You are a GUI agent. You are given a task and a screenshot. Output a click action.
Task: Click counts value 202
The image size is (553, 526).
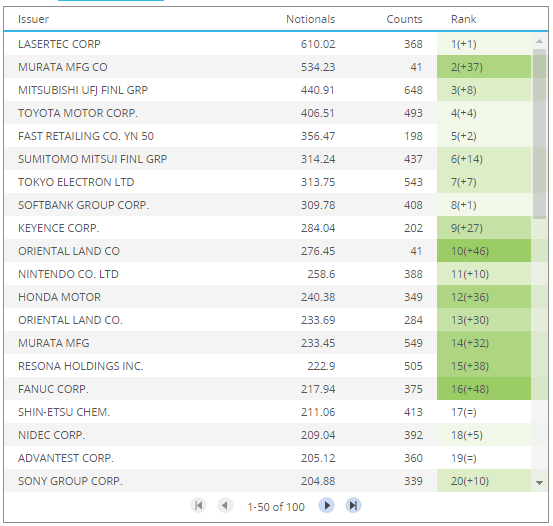tap(413, 228)
